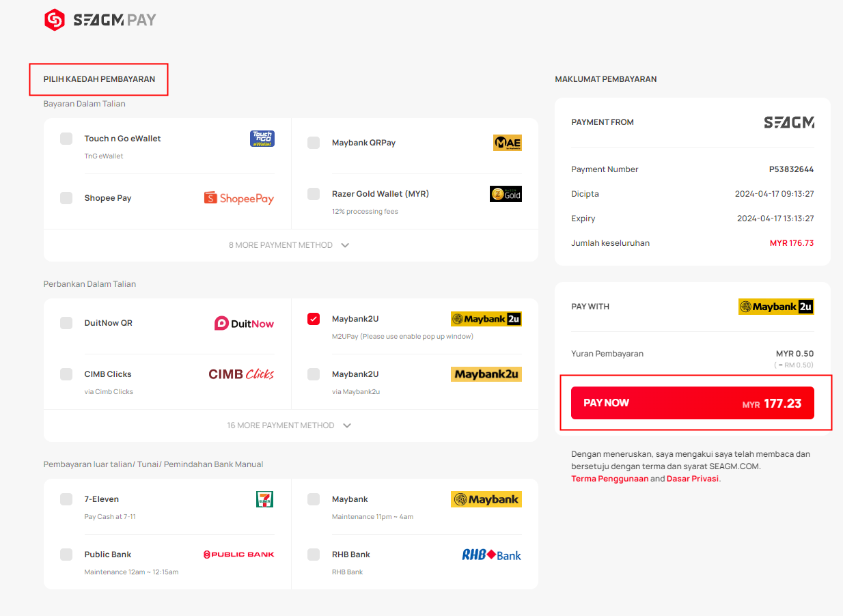843x616 pixels.
Task: Choose the RHB Bank checkbox
Action: tap(314, 555)
